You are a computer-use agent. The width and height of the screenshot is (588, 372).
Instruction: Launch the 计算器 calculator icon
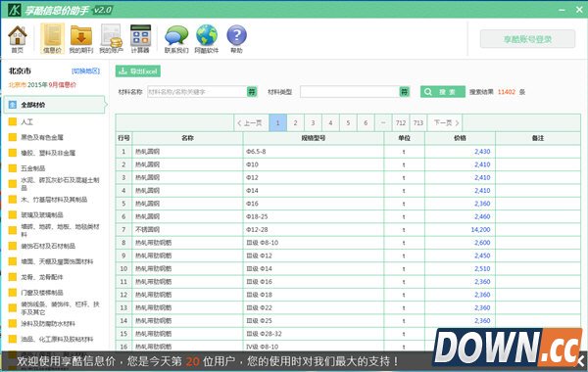pos(140,39)
